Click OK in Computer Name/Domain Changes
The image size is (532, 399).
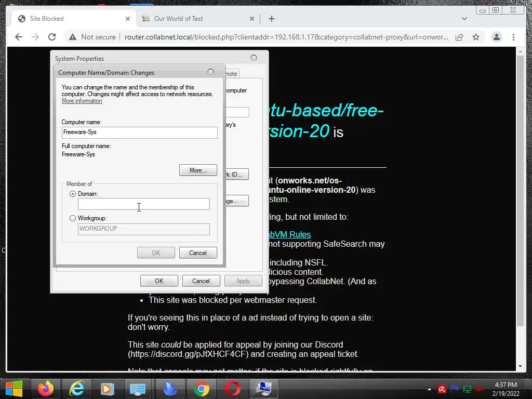coord(156,253)
